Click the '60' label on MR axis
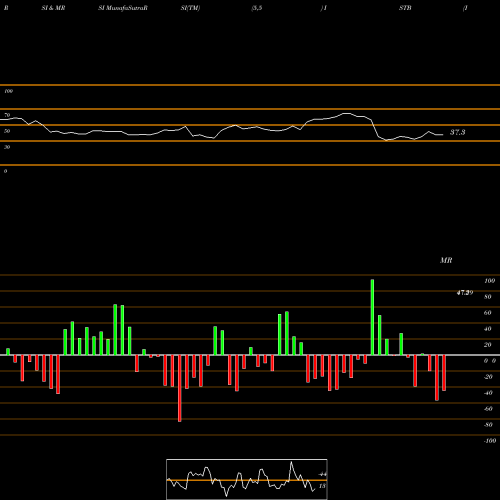This screenshot has width=500, height=500. [488, 313]
